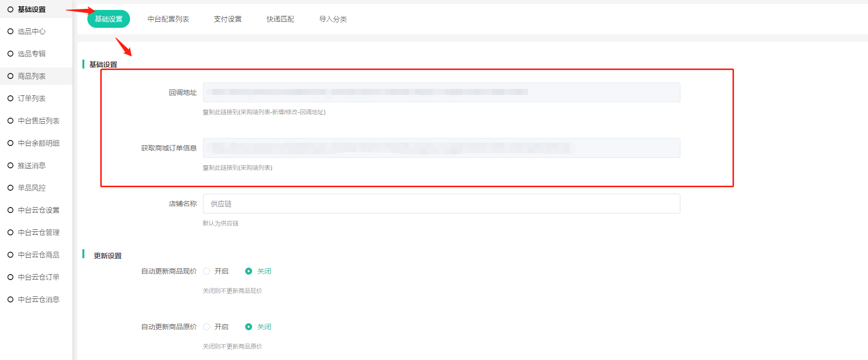868x360 pixels.
Task: Click the 店铺名称 input field
Action: point(441,204)
